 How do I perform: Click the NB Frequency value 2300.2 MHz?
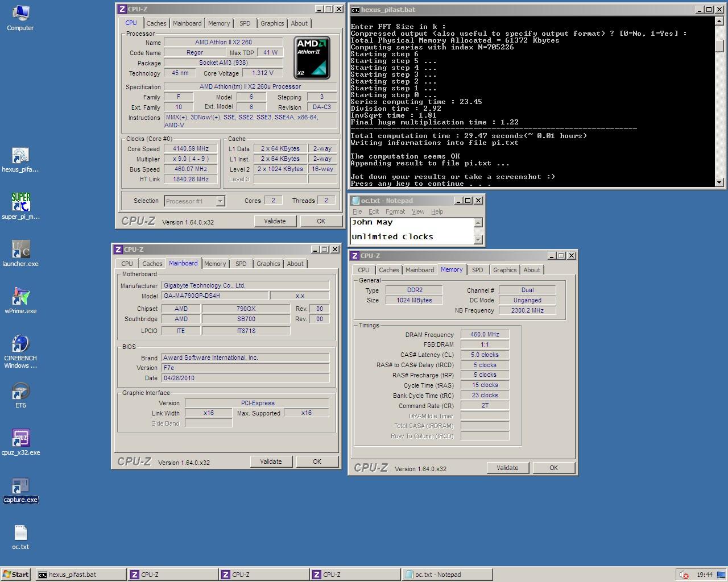(527, 310)
